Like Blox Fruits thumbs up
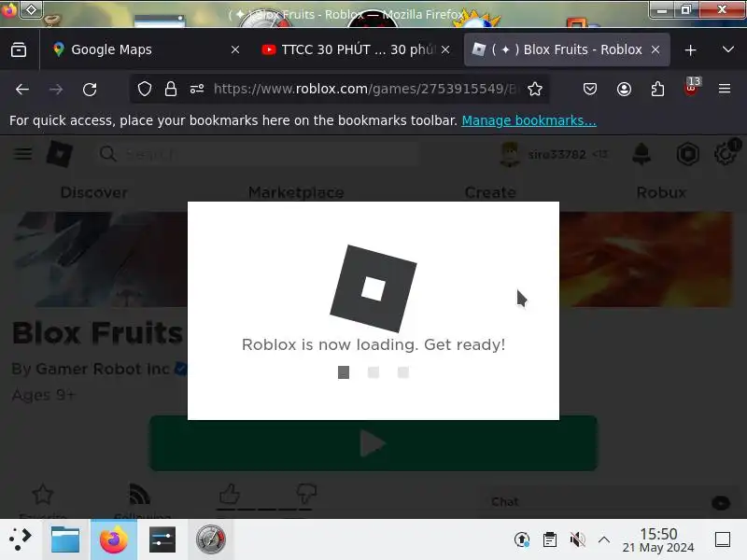Screen dimensions: 747x560 click(x=229, y=494)
